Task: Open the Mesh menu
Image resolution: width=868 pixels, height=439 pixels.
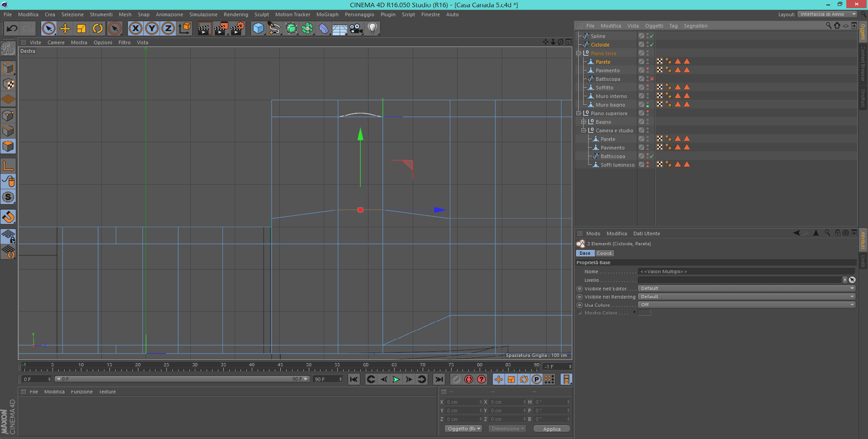Action: [x=125, y=14]
